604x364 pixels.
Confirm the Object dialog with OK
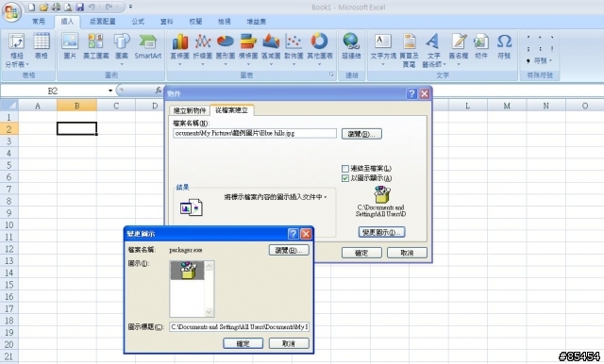(361, 253)
